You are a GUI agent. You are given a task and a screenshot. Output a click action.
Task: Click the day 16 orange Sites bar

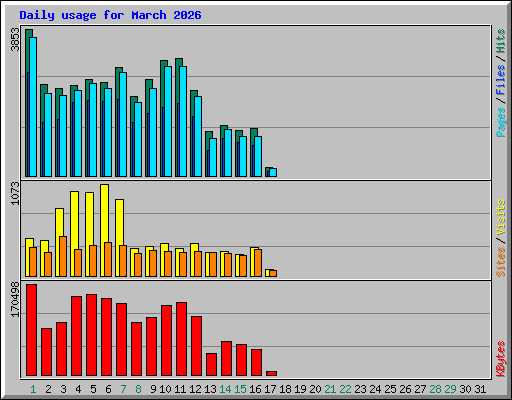click(258, 263)
